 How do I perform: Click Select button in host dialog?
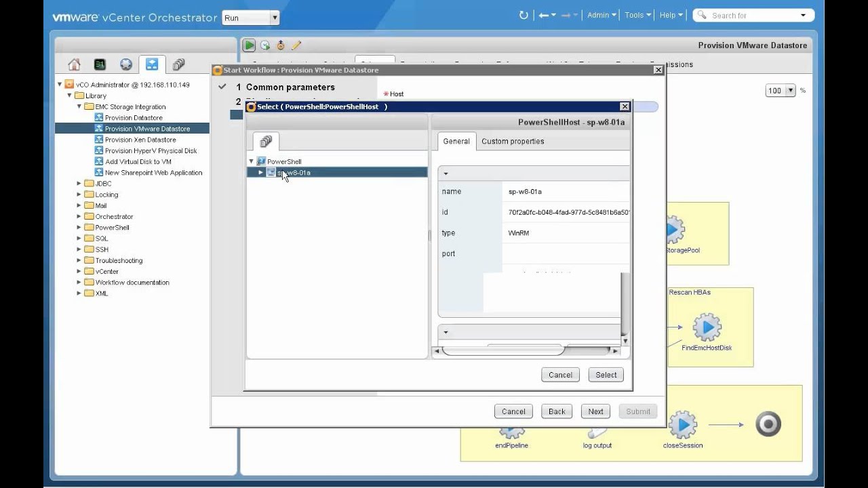tap(606, 375)
